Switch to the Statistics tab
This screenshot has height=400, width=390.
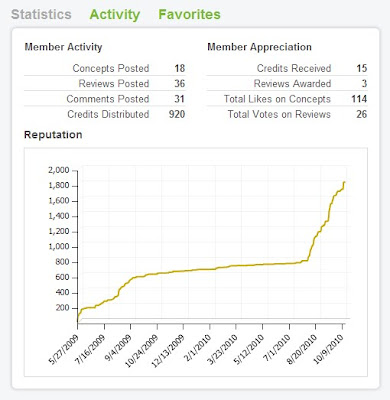pos(41,15)
